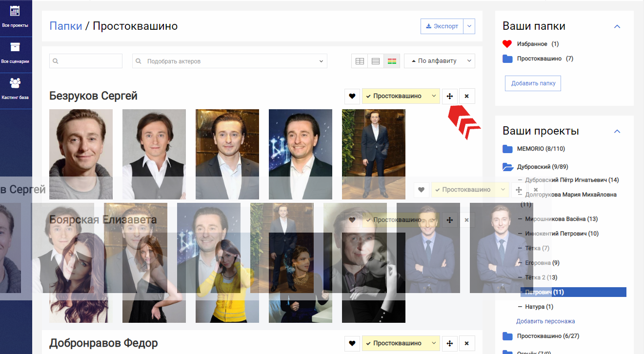Image resolution: width=644 pixels, height=354 pixels.
Task: Open Простоквашино (6/27) project
Action: click(548, 336)
